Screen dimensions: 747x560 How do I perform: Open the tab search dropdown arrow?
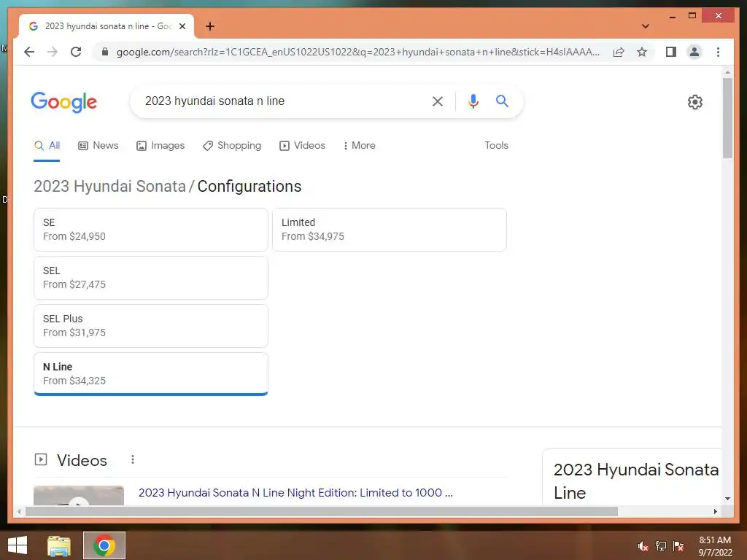pyautogui.click(x=645, y=26)
